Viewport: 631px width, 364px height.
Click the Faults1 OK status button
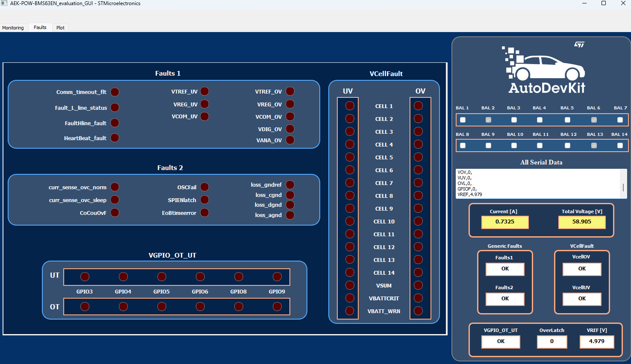(505, 269)
